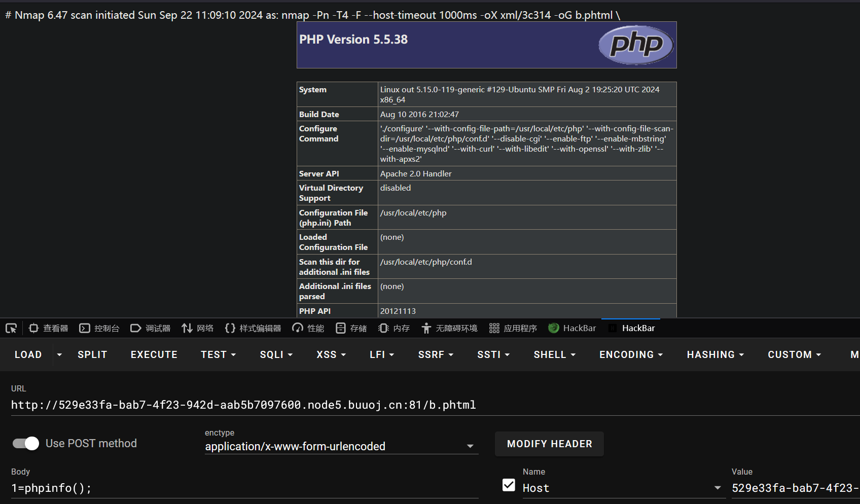860x504 pixels.
Task: Open the SHELL dropdown menu
Action: pyautogui.click(x=555, y=354)
